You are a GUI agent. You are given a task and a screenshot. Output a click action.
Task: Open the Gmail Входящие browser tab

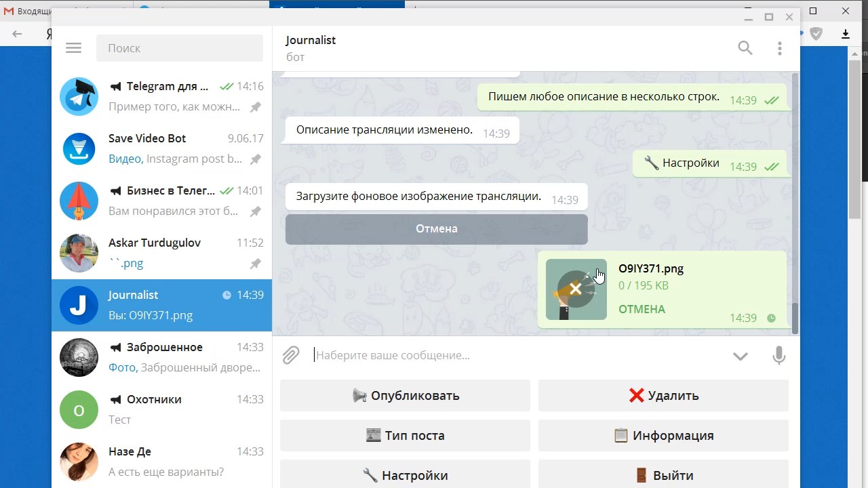[x=27, y=11]
